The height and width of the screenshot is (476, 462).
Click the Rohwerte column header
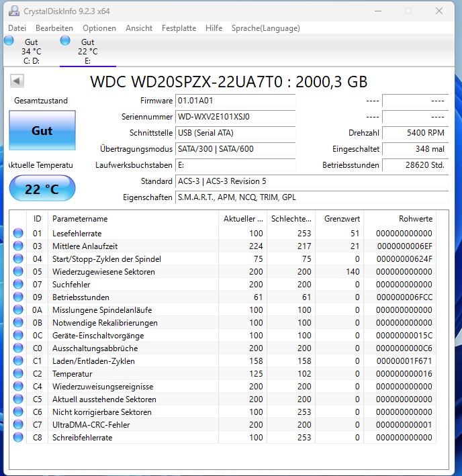pos(400,219)
